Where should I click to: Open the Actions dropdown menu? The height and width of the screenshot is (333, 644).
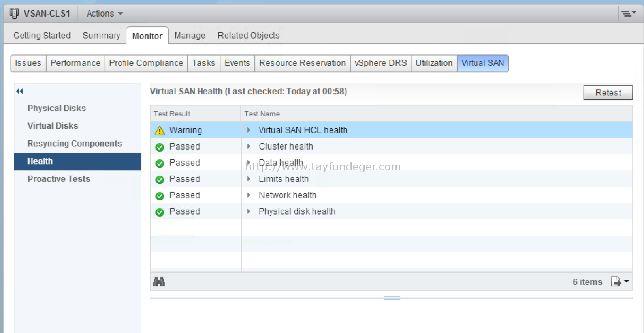[105, 13]
